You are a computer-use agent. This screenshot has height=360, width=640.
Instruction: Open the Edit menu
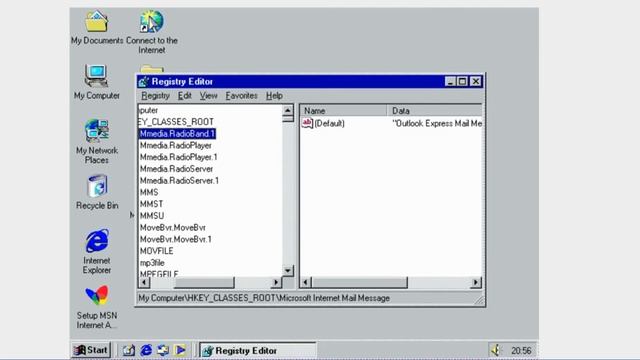point(184,96)
